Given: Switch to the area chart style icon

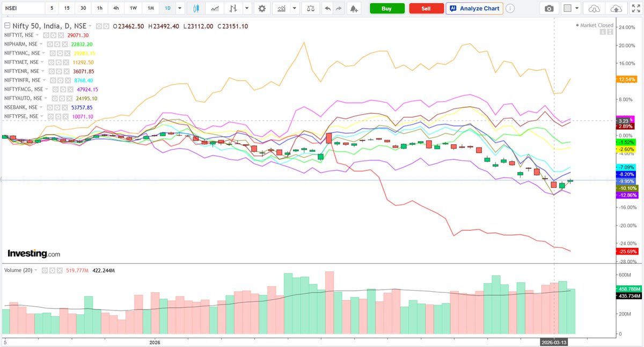Looking at the screenshot, I should coord(215,9).
